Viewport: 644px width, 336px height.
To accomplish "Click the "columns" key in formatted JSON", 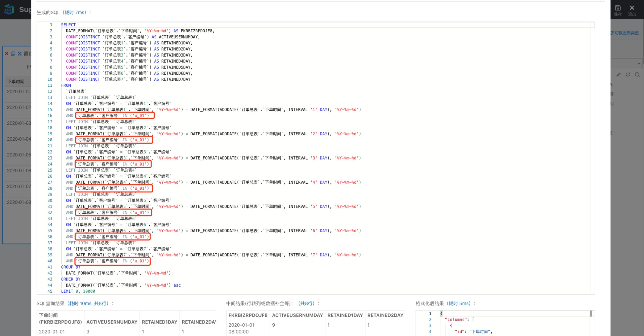I will (456, 319).
